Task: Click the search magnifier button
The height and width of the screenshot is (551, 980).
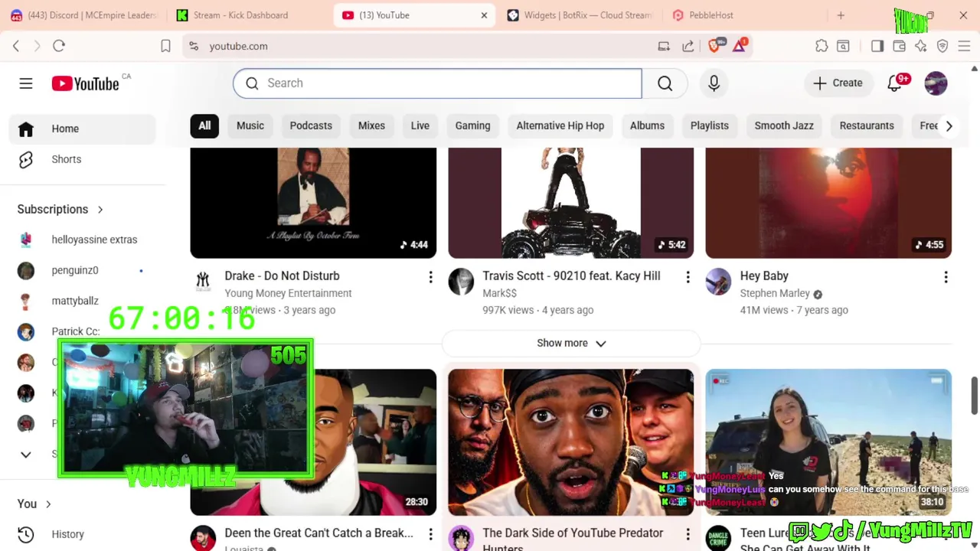Action: pyautogui.click(x=665, y=83)
